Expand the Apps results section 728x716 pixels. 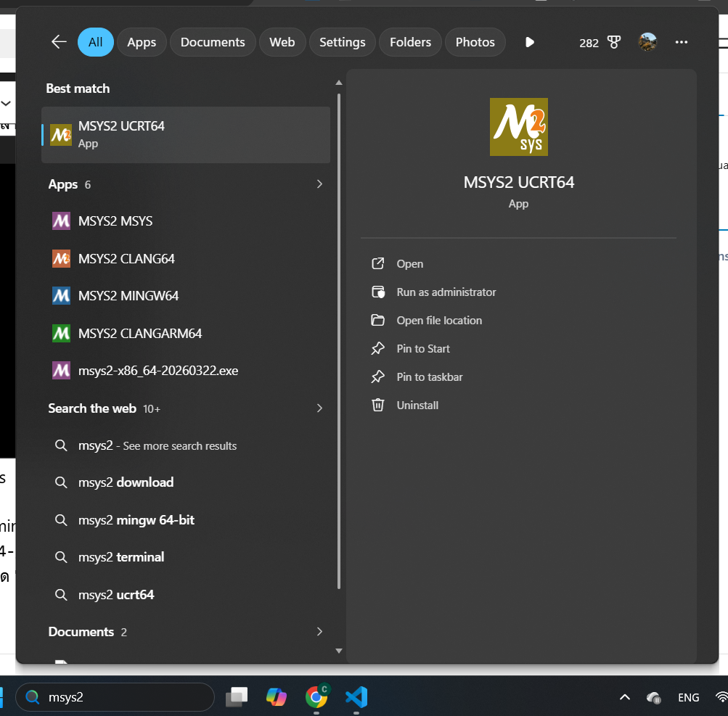click(319, 184)
